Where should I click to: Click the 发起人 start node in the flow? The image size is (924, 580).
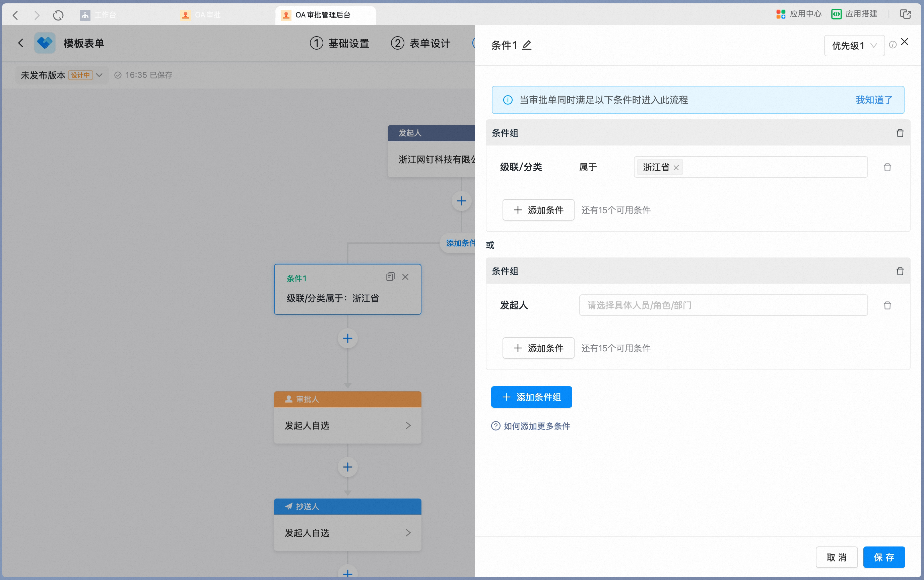432,151
